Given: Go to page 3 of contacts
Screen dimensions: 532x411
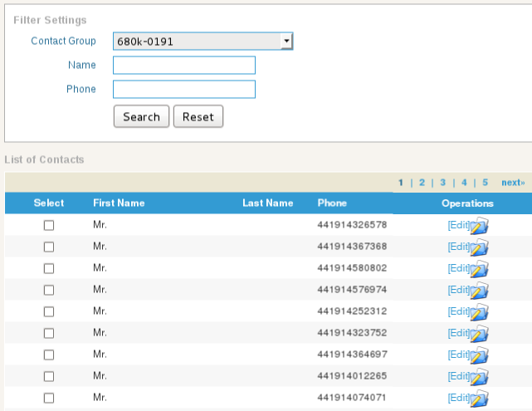Looking at the screenshot, I should pyautogui.click(x=442, y=183).
